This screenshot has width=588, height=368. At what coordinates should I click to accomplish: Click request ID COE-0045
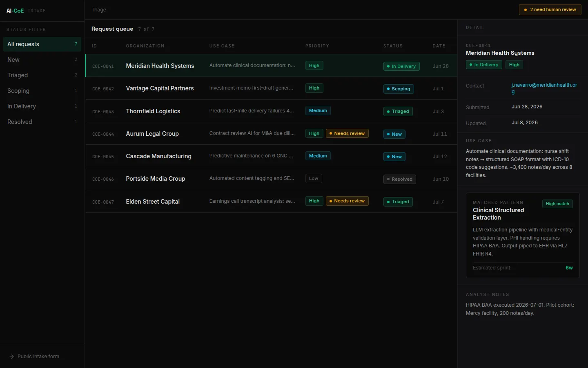[103, 157]
